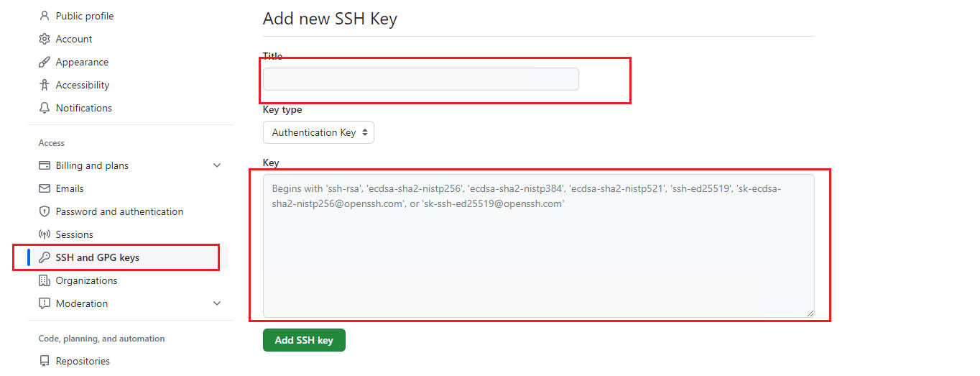The width and height of the screenshot is (980, 376).
Task: Click the Account gear icon
Action: coord(45,39)
